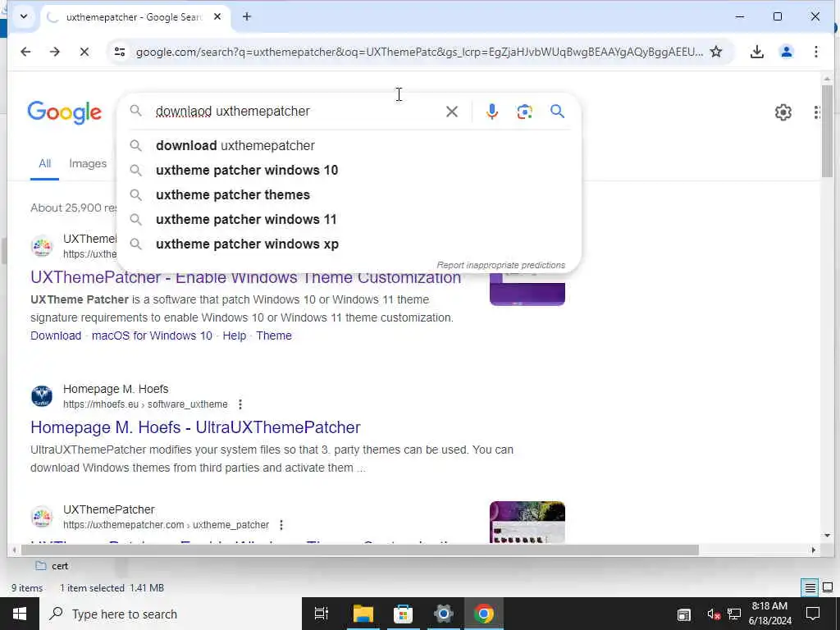840x630 pixels.
Task: Click the Homepage M. Hoefs site favicon
Action: 42,396
